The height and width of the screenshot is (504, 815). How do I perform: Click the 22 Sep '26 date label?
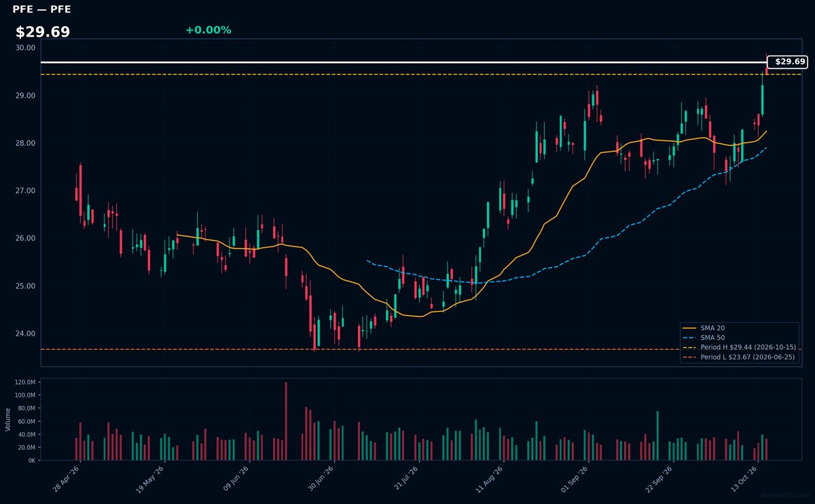[x=660, y=479]
